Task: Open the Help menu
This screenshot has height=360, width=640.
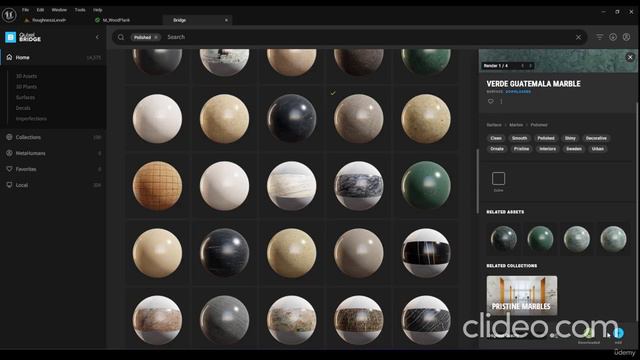Action: pyautogui.click(x=98, y=9)
